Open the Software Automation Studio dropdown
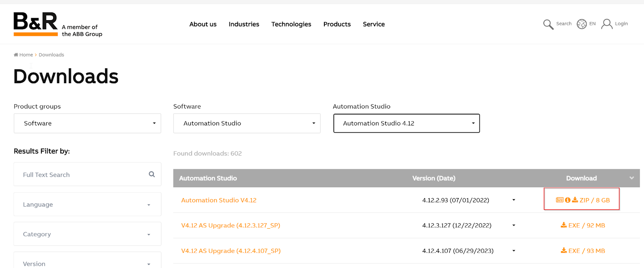Image resolution: width=644 pixels, height=268 pixels. (x=247, y=123)
